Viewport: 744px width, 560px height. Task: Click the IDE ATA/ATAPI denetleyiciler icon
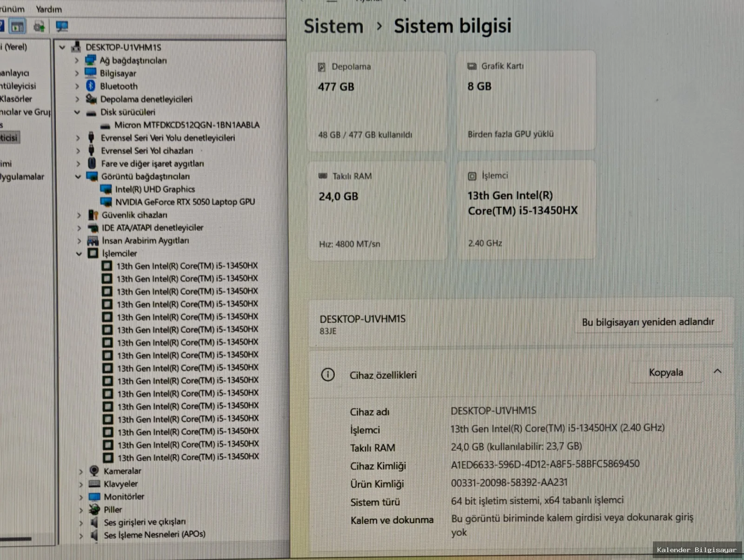(x=93, y=228)
